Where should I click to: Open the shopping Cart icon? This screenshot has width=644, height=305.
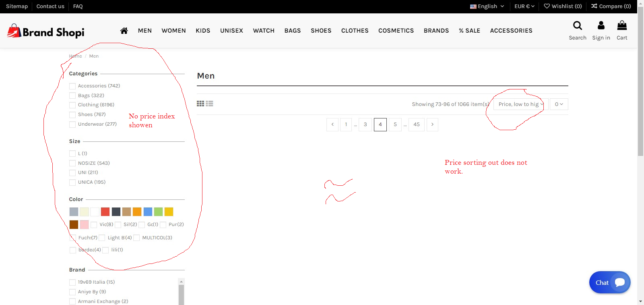click(622, 26)
